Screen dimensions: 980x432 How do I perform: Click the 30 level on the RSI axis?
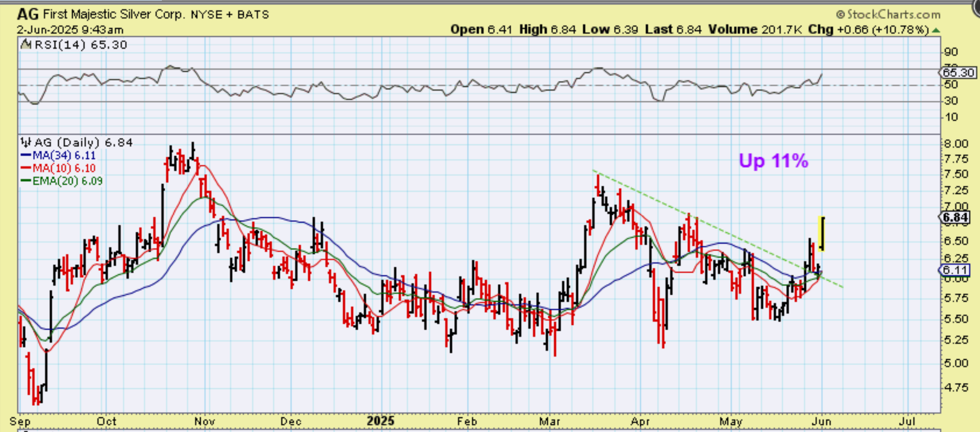pyautogui.click(x=951, y=101)
